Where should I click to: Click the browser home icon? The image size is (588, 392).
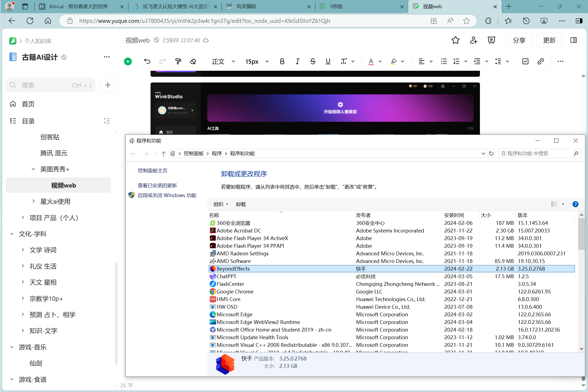click(48, 21)
